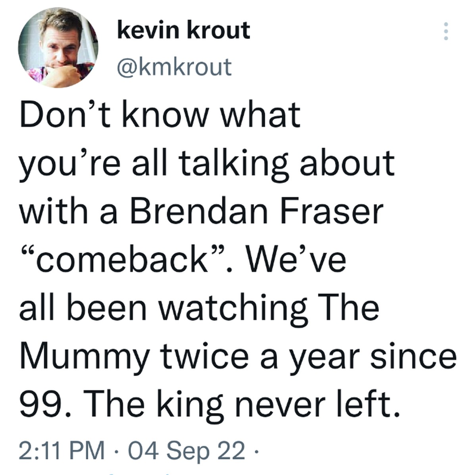Open the @kmkrout handle profile link
This screenshot has height=475, width=476.
coord(174,67)
